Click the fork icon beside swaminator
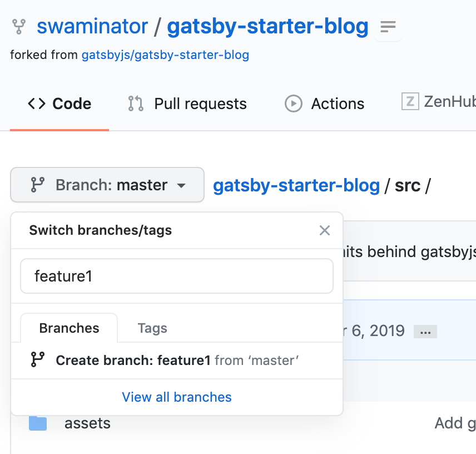Image resolution: width=476 pixels, height=454 pixels. (x=19, y=26)
